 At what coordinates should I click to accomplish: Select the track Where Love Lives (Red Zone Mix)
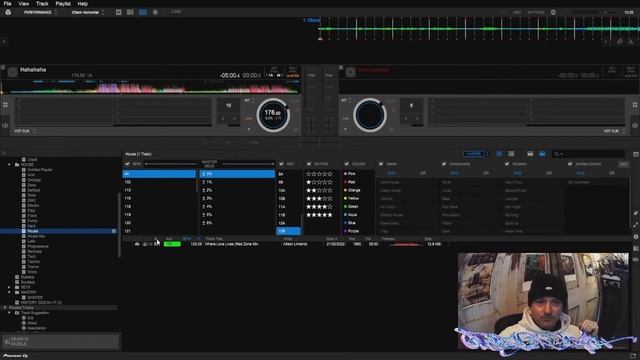point(231,244)
